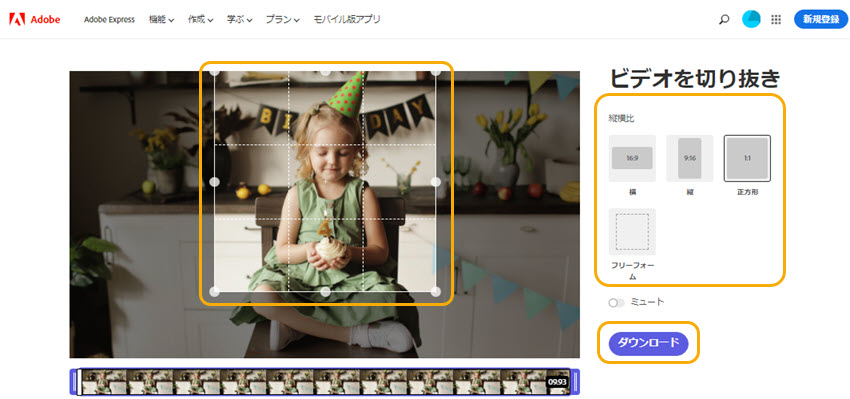
Task: Click the 新規登録 sign-up button
Action: (x=821, y=20)
